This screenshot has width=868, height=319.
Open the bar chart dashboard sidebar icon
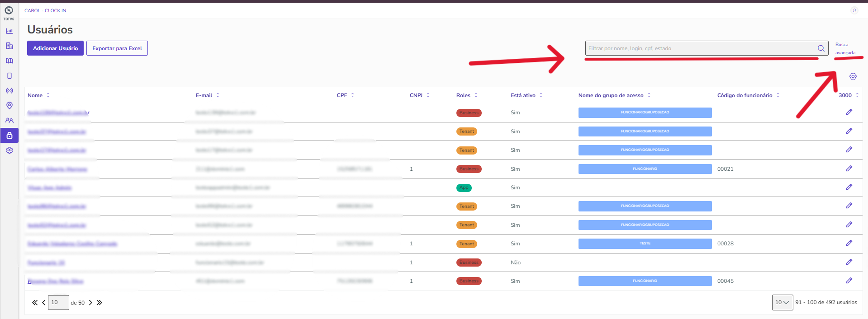click(x=9, y=31)
